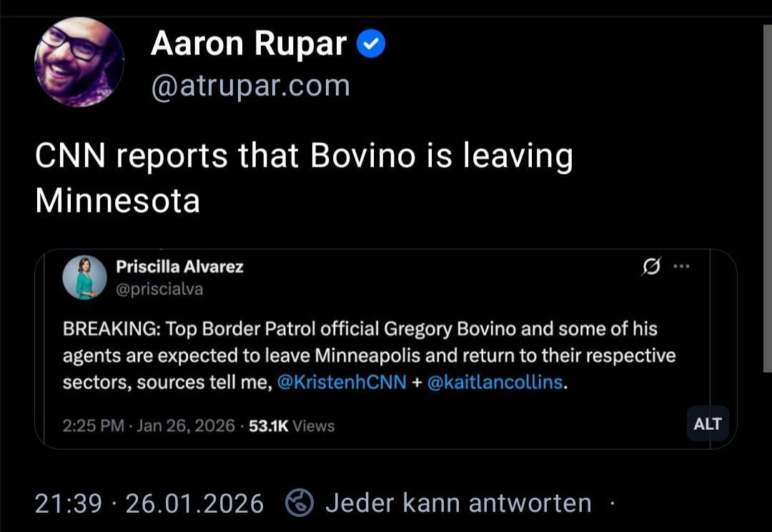Screen dimensions: 772x532
Task: Open three-dot more options in quoted post
Action: coord(681,267)
